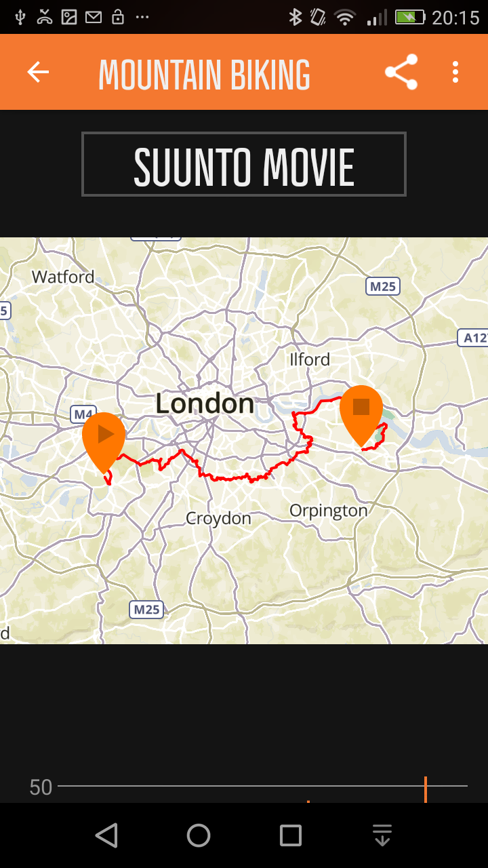This screenshot has height=868, width=488.
Task: Tap the M25 road badge top right
Action: 382,286
